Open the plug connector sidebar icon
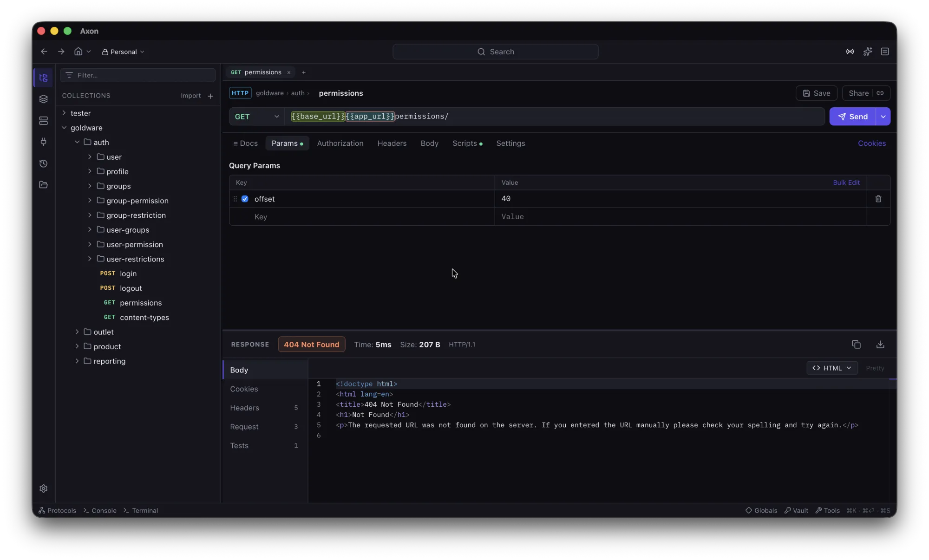 click(x=43, y=142)
